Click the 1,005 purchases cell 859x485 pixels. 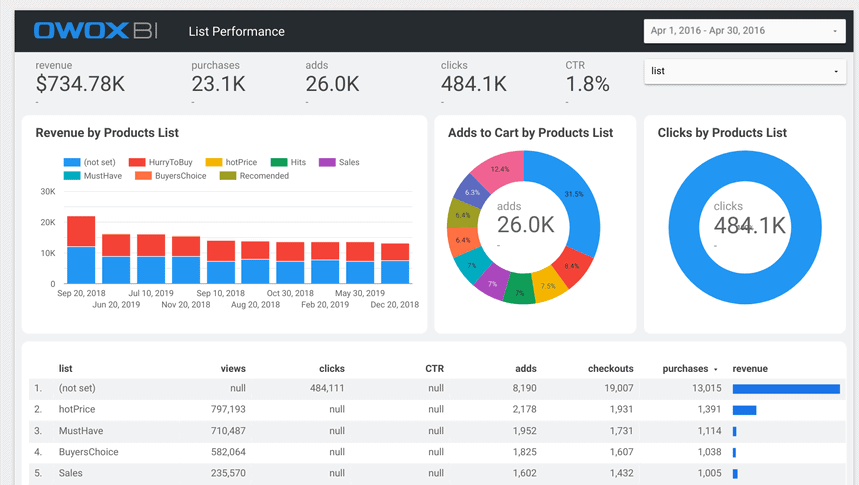710,473
